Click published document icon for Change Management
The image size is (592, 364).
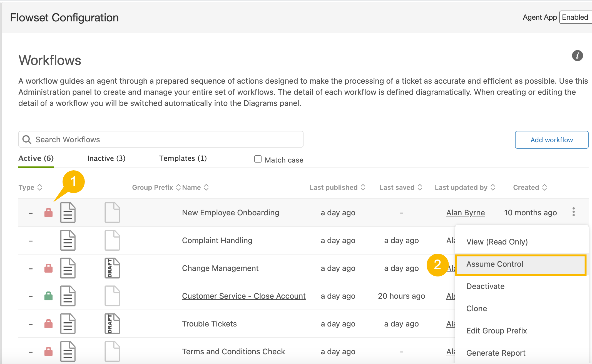click(68, 268)
